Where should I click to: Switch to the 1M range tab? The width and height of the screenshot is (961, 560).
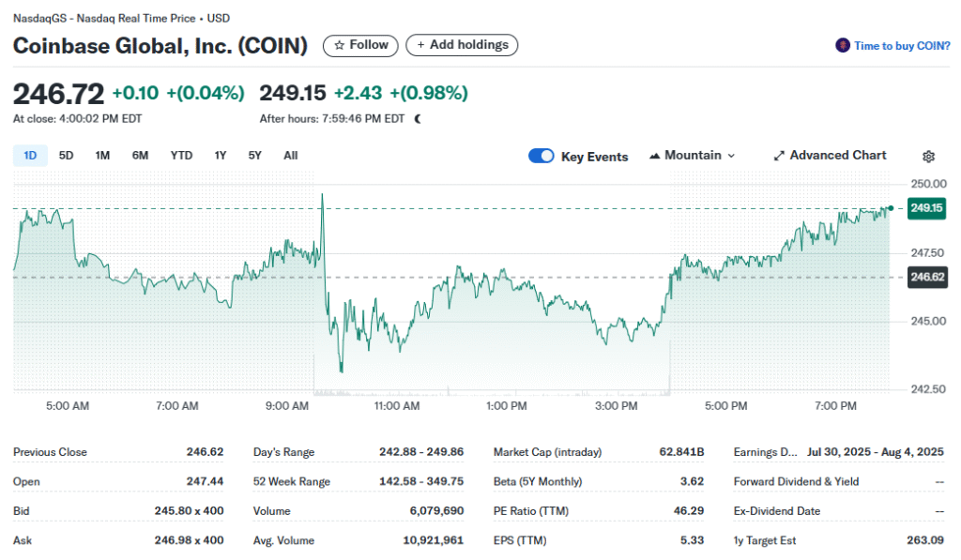pos(102,156)
